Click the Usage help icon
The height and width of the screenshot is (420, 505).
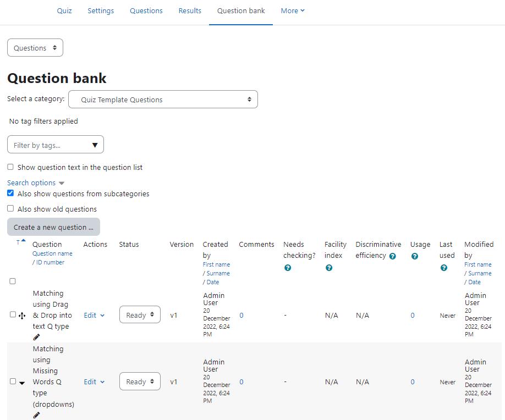click(x=414, y=256)
